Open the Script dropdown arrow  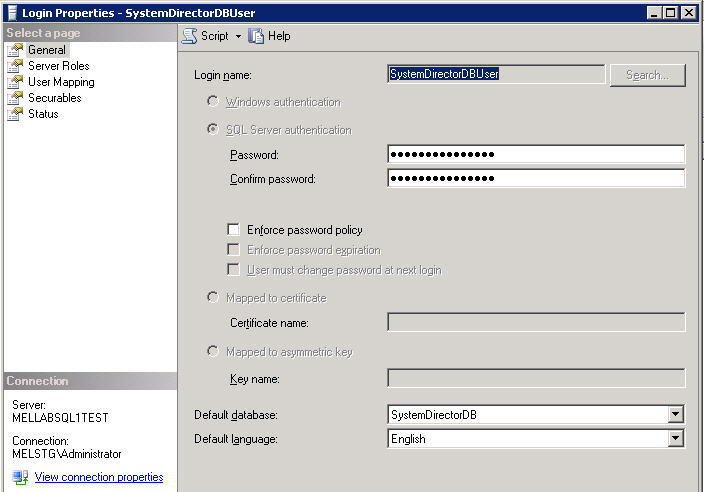click(238, 36)
